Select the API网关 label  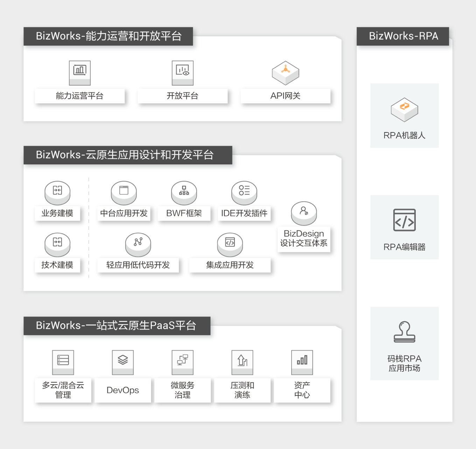286,96
